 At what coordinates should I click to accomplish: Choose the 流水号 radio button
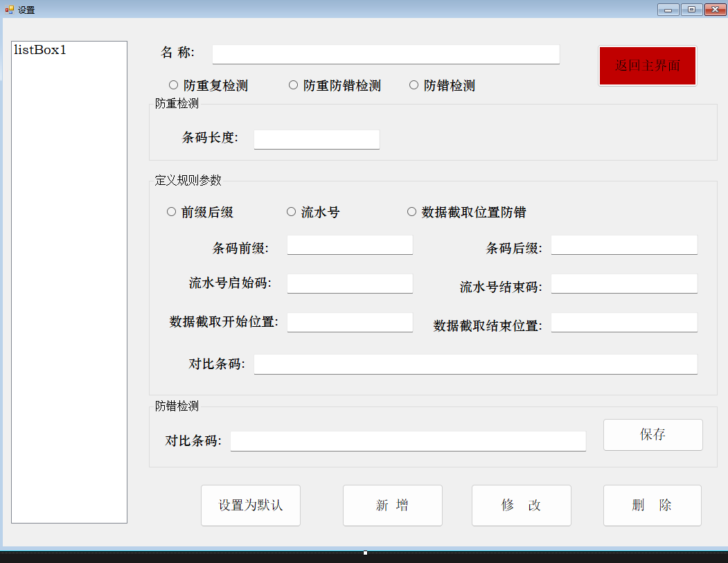tap(292, 212)
